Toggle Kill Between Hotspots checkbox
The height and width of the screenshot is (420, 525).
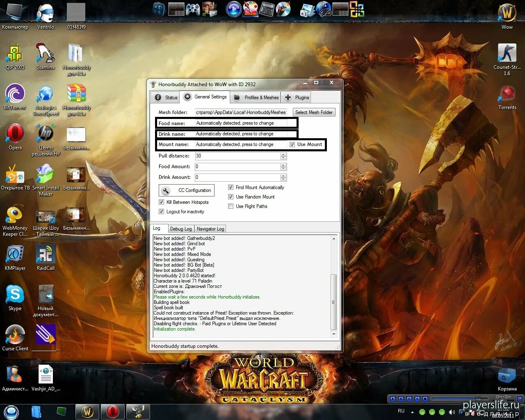tap(161, 202)
